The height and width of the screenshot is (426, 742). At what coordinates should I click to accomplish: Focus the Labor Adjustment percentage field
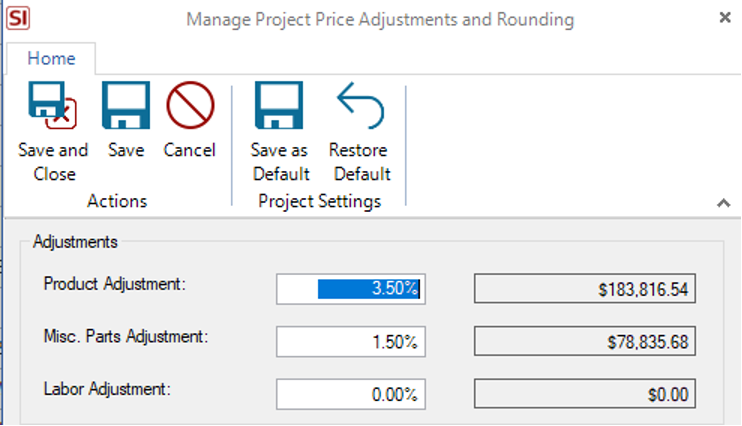351,394
